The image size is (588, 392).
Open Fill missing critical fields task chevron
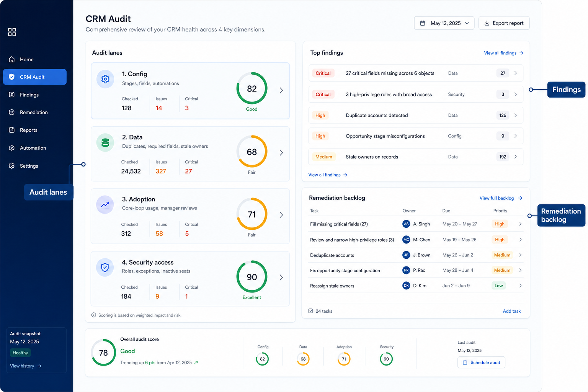(x=520, y=224)
